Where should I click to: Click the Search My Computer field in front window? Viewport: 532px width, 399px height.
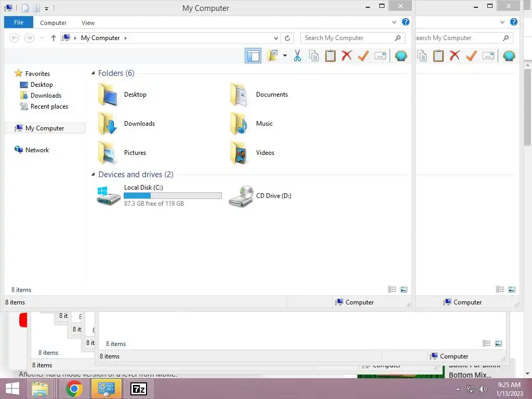pos(353,38)
